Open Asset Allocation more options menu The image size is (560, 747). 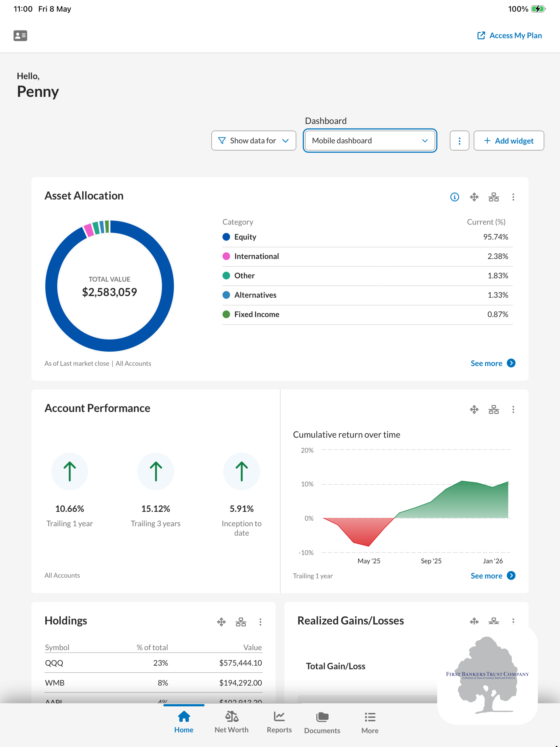click(513, 197)
